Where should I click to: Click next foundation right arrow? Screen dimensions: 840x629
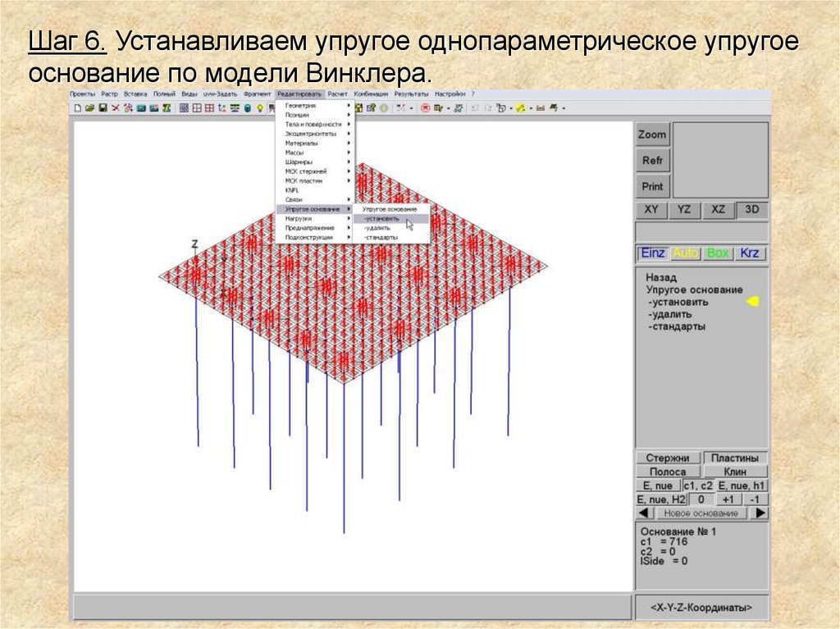(759, 513)
